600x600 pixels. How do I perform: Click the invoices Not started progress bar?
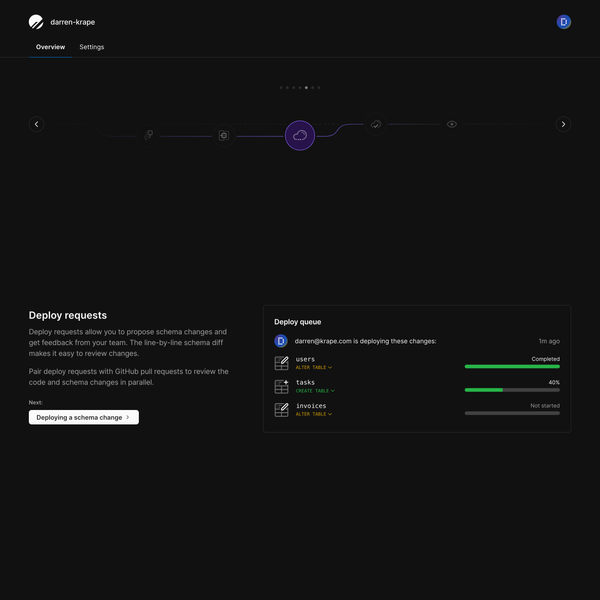[x=512, y=413]
